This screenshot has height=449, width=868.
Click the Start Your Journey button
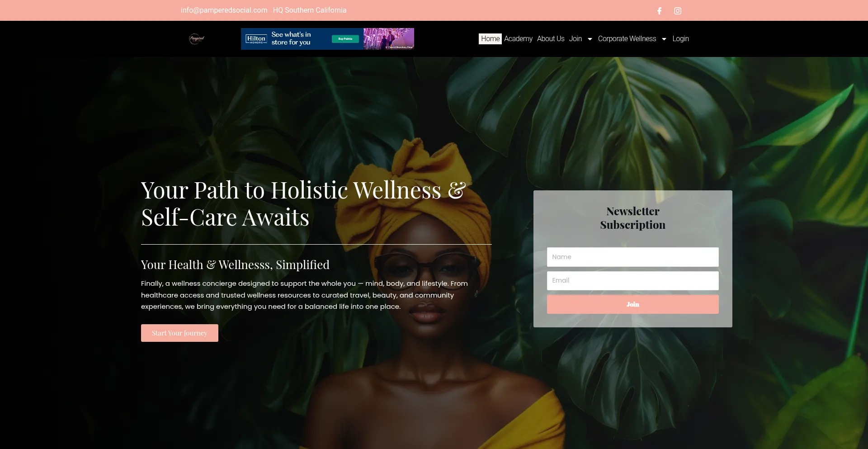(x=179, y=333)
